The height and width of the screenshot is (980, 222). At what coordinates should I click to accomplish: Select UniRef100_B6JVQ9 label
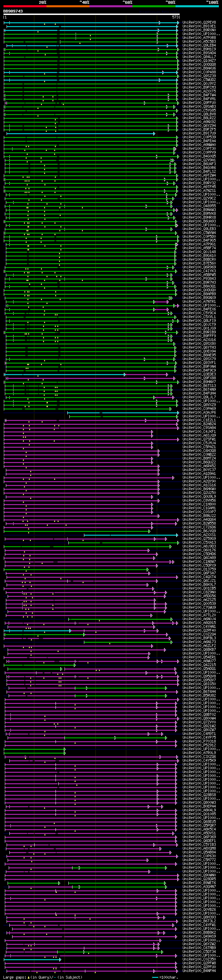199,531
